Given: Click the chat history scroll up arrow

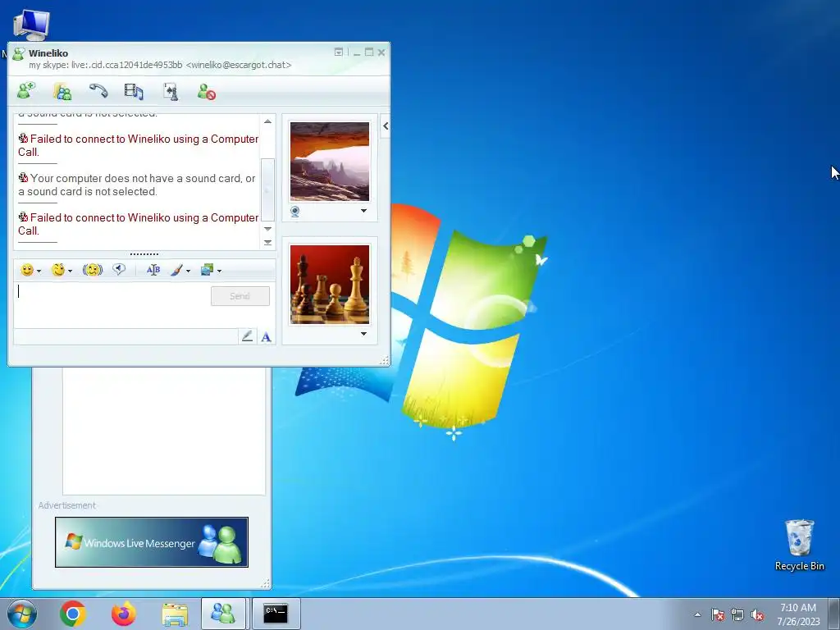Looking at the screenshot, I should [x=268, y=121].
